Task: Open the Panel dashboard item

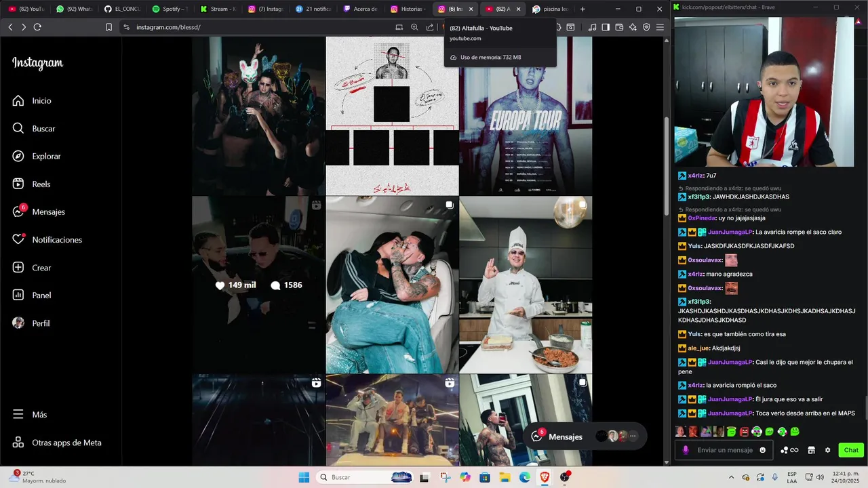Action: (x=31, y=296)
